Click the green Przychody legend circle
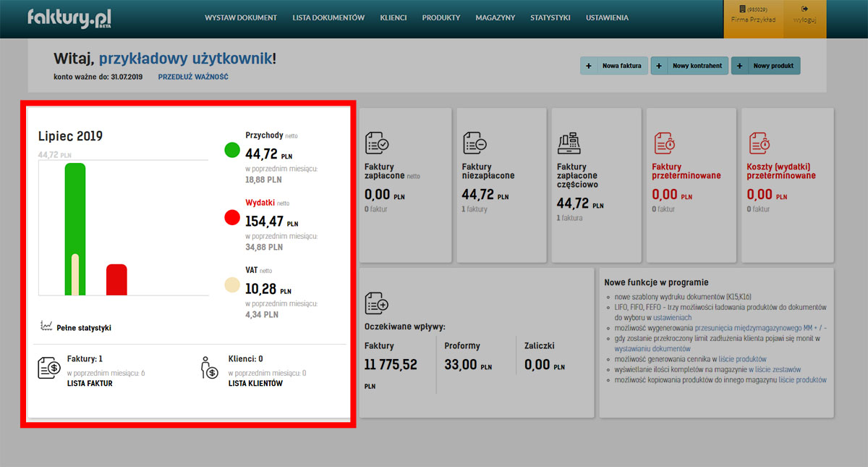The image size is (868, 467). click(x=232, y=150)
